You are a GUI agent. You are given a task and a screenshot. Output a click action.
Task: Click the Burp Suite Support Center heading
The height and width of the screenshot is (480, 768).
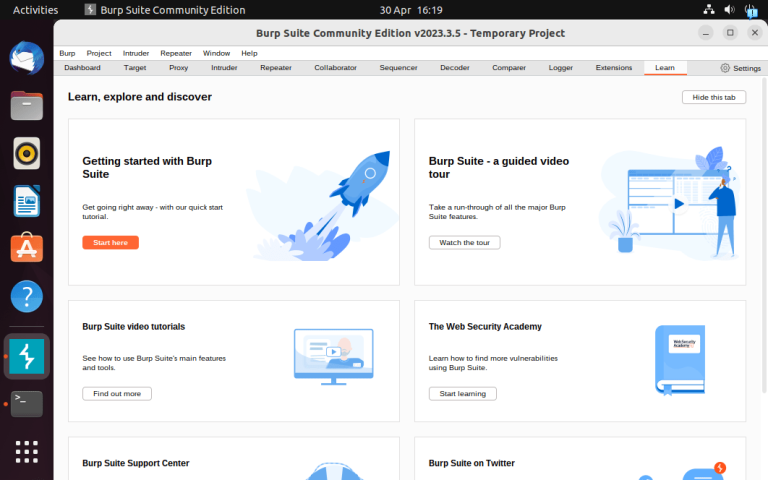click(136, 463)
